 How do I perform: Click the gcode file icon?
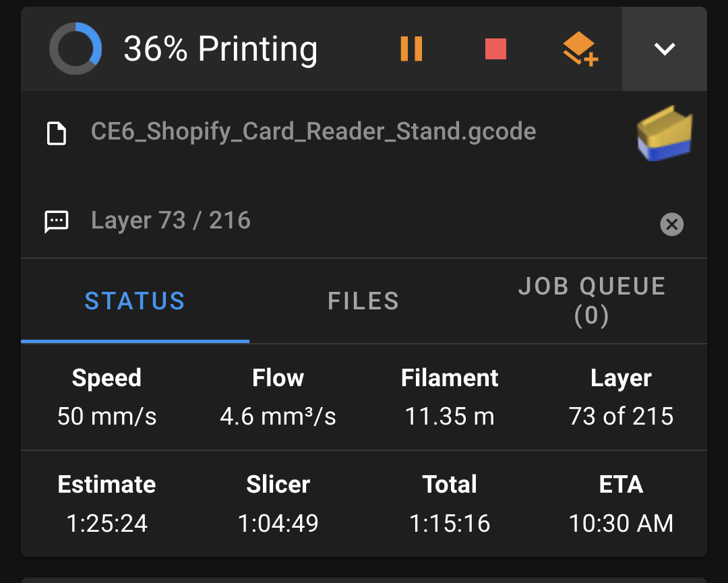[57, 133]
